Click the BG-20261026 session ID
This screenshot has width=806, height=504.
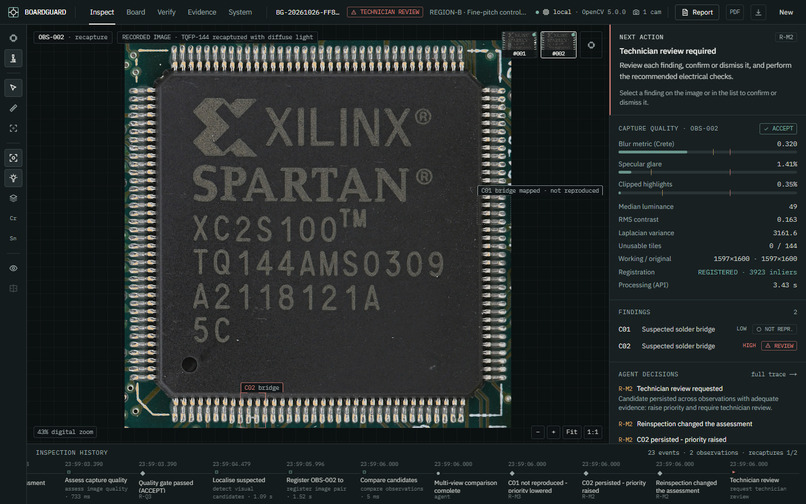click(307, 12)
